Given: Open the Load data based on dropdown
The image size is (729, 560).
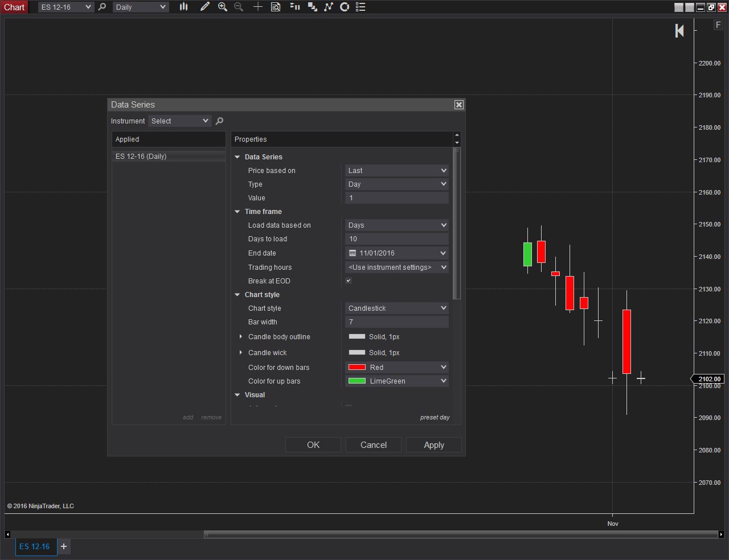Looking at the screenshot, I should 397,225.
